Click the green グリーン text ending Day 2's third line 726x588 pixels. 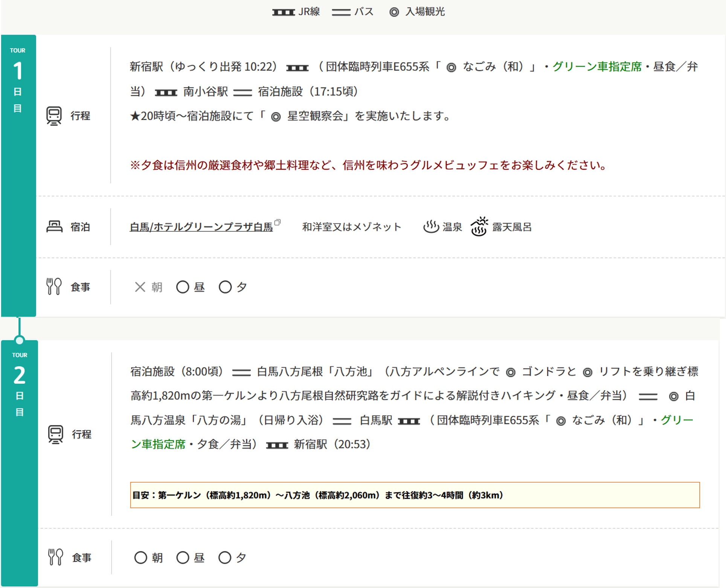point(677,420)
